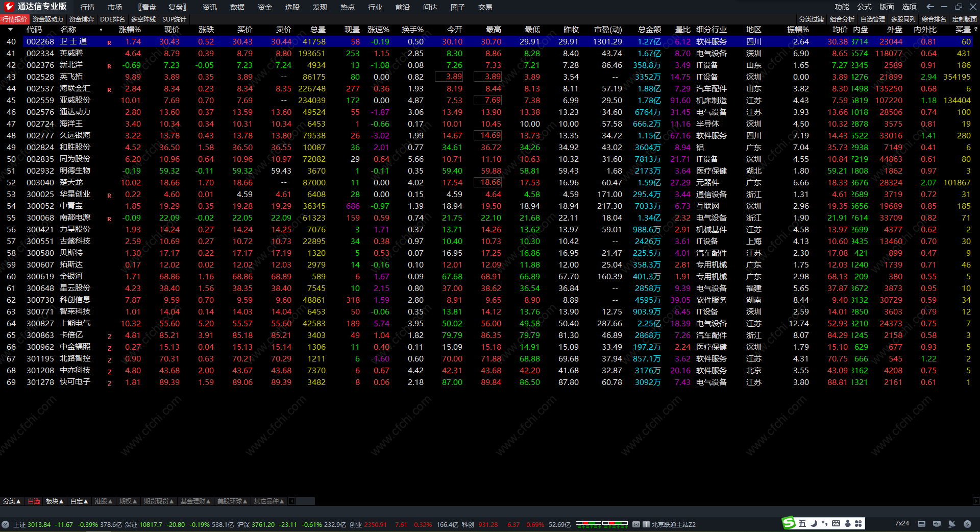Toggle the Sogou punctuation mode icon
The width and height of the screenshot is (980, 532).
click(x=825, y=523)
